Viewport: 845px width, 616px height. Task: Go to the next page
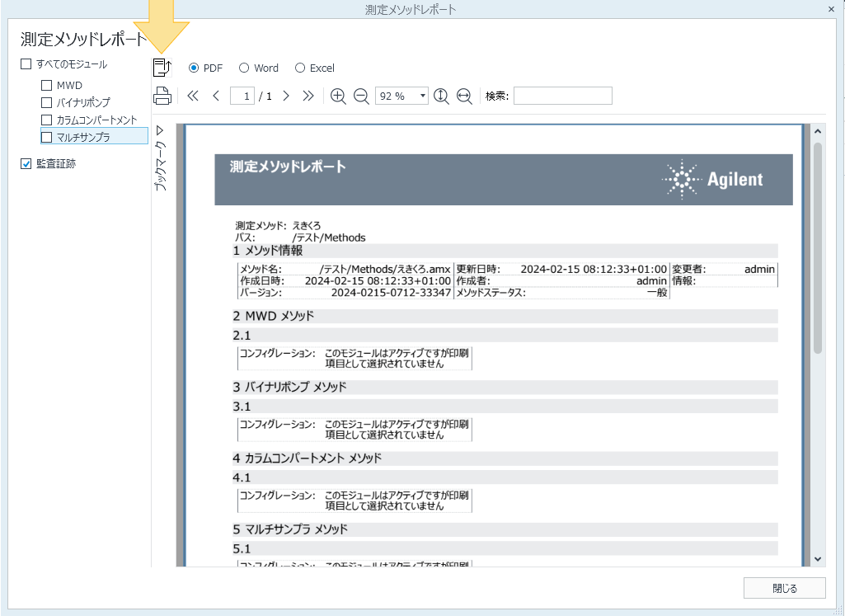(x=286, y=96)
